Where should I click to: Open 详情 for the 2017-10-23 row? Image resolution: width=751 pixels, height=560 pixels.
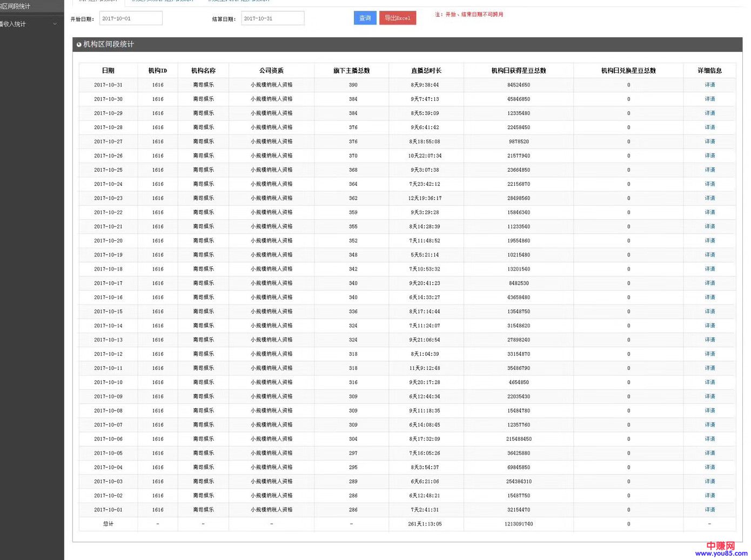pyautogui.click(x=709, y=198)
